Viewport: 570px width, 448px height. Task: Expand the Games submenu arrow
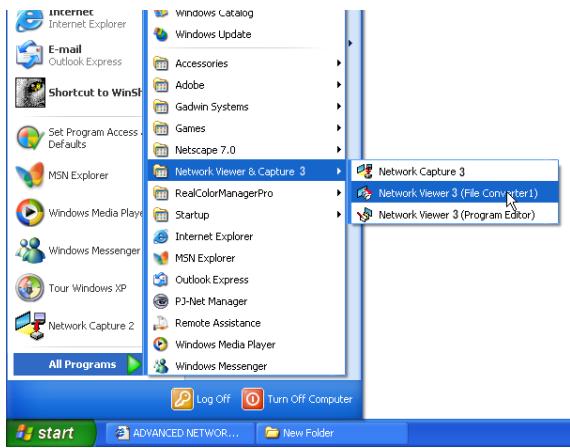[339, 128]
